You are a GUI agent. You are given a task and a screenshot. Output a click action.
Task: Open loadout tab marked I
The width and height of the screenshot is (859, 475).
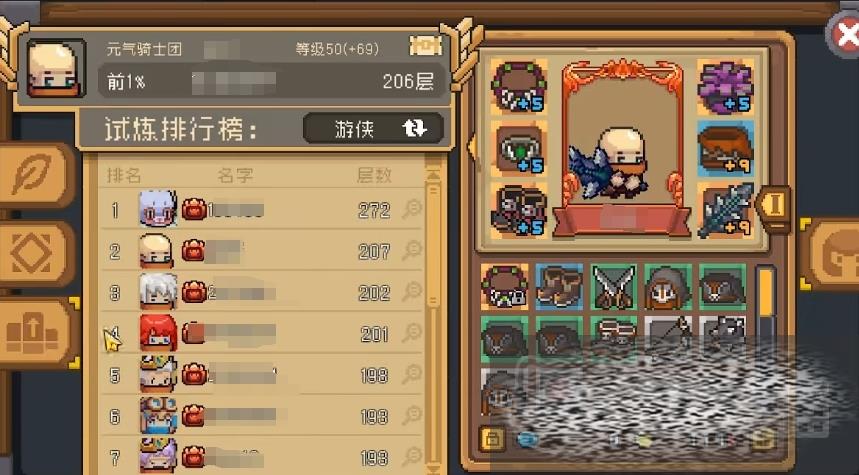click(774, 205)
